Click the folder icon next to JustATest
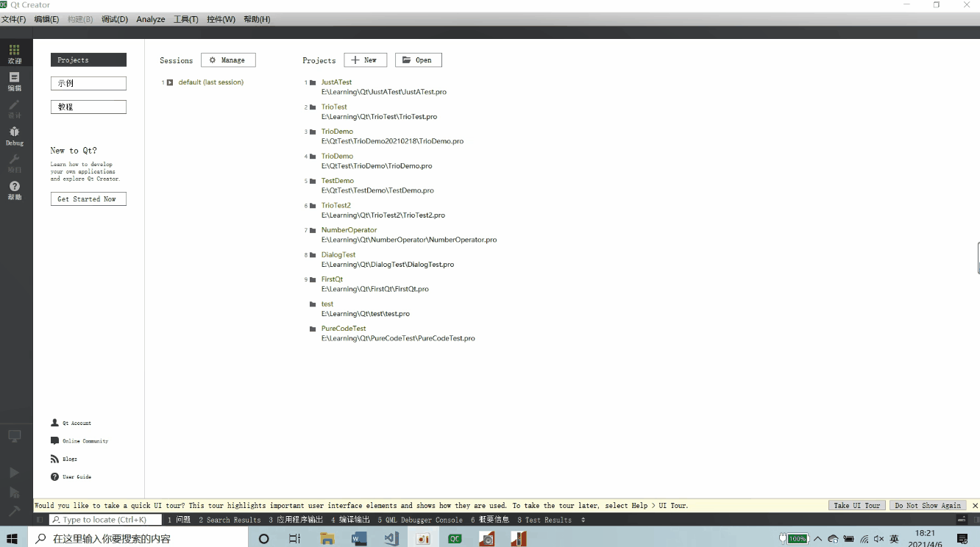Screen dimensions: 980x547 tap(313, 82)
